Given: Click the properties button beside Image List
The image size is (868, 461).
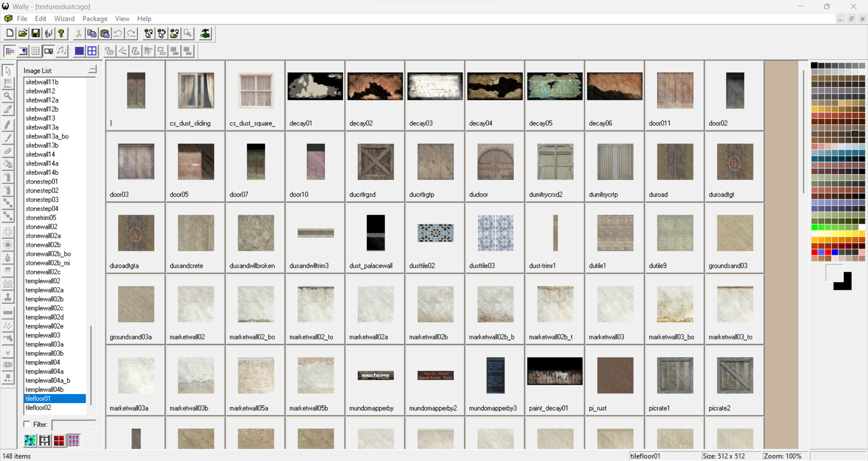Looking at the screenshot, I should 92,69.
